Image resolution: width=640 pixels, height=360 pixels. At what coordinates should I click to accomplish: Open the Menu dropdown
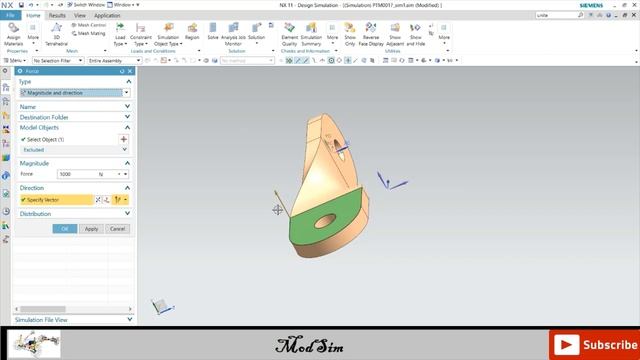click(x=15, y=60)
